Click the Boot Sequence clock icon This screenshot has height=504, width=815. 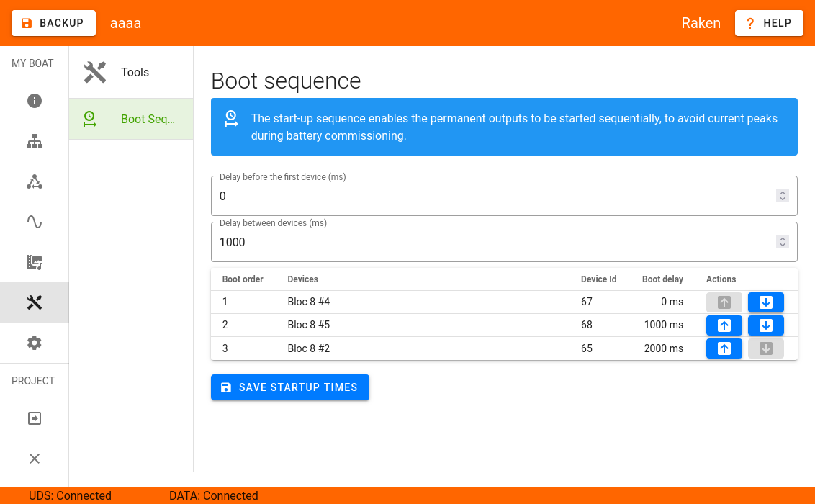(x=89, y=119)
